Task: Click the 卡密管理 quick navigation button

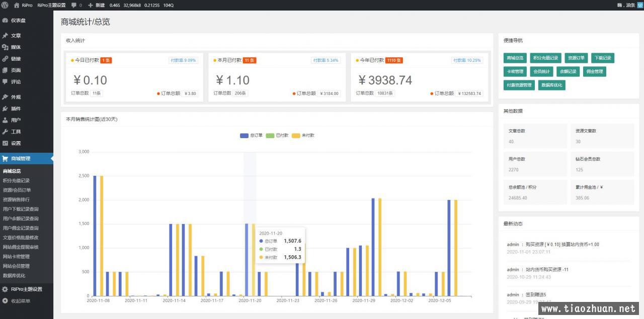Action: 515,71
